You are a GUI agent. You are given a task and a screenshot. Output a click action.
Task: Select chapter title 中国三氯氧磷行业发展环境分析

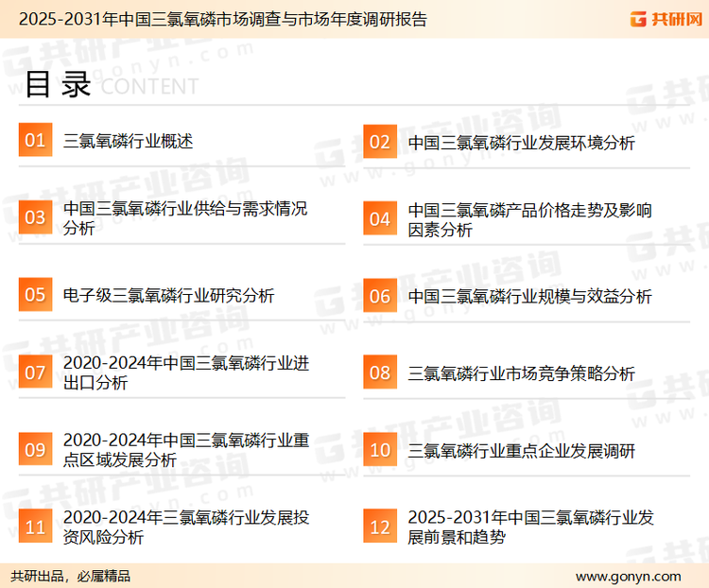point(521,143)
